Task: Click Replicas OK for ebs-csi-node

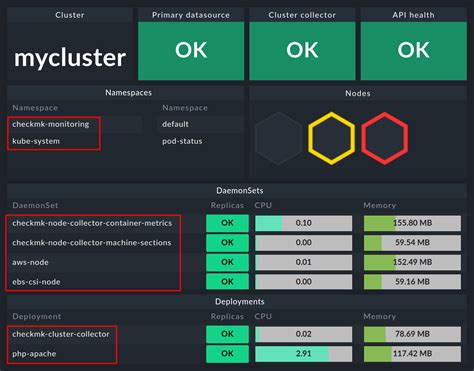Action: [227, 282]
